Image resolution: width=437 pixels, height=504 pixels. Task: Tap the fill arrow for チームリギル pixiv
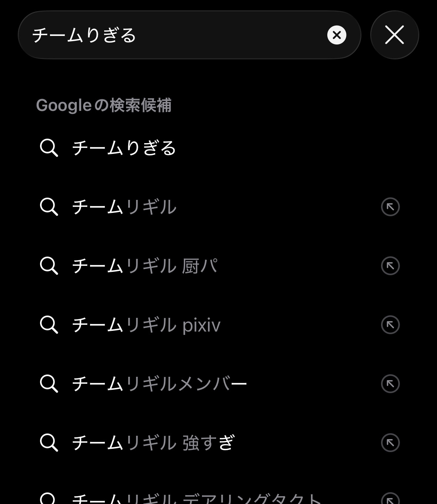(390, 325)
